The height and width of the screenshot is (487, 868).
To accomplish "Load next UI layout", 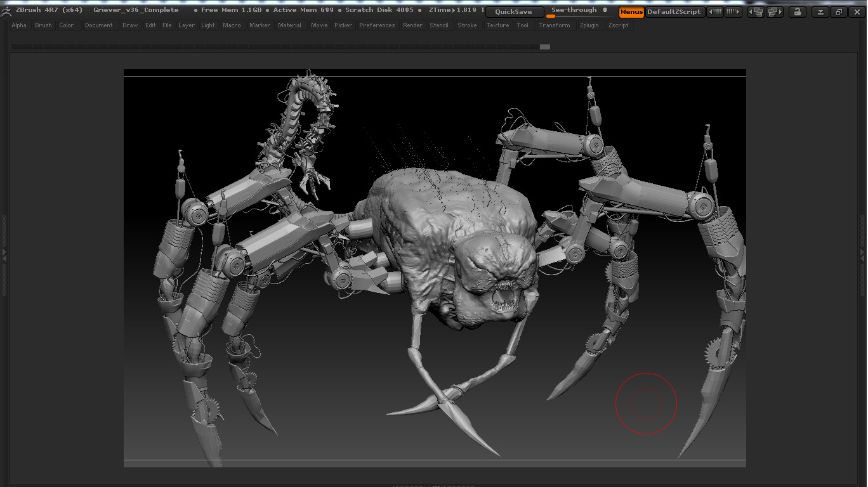I will coord(774,12).
